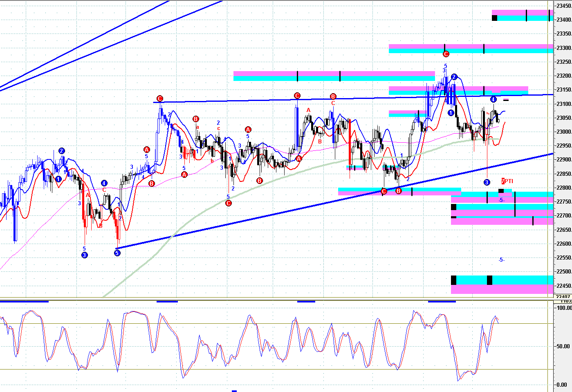Select the red circled C inside the 23300 band

(446, 54)
